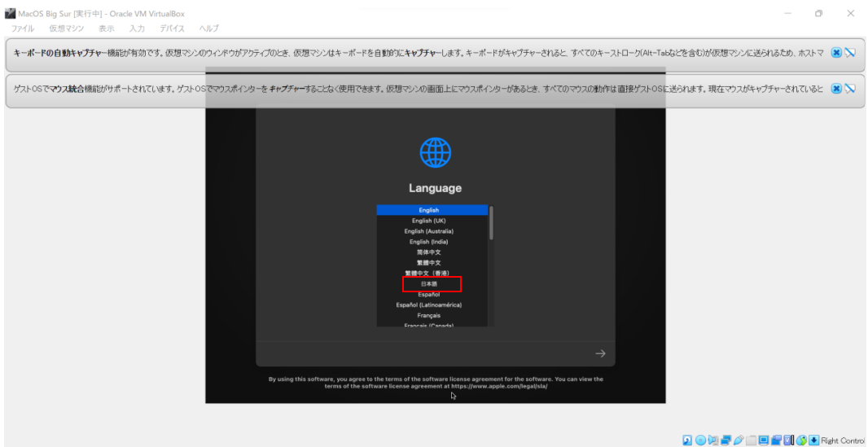Click the optical disc status icon
Screen dimensions: 868x447
pyautogui.click(x=701, y=440)
